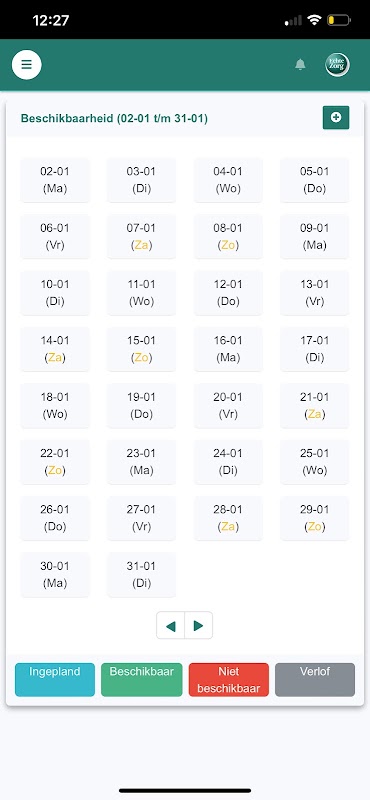Select Sunday 08-01 (Zo)
The width and height of the screenshot is (370, 800).
pos(228,236)
